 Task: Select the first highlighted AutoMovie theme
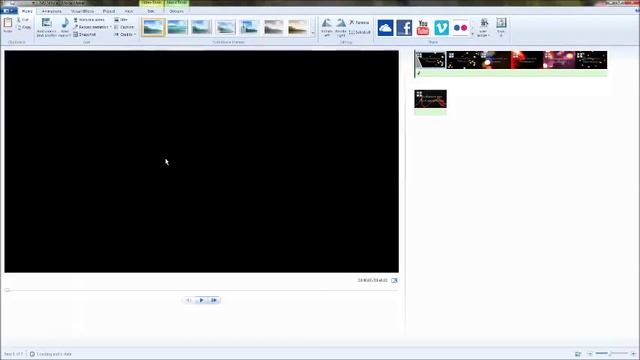pos(153,27)
